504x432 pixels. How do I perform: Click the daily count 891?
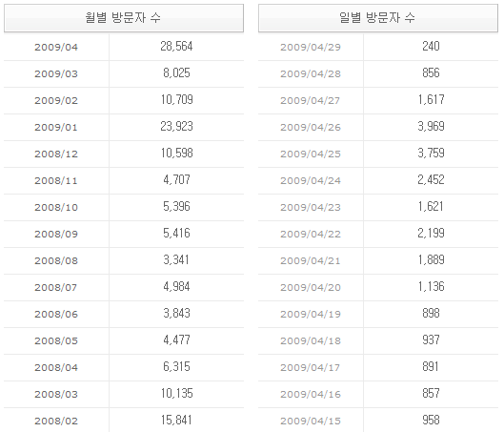click(x=431, y=367)
